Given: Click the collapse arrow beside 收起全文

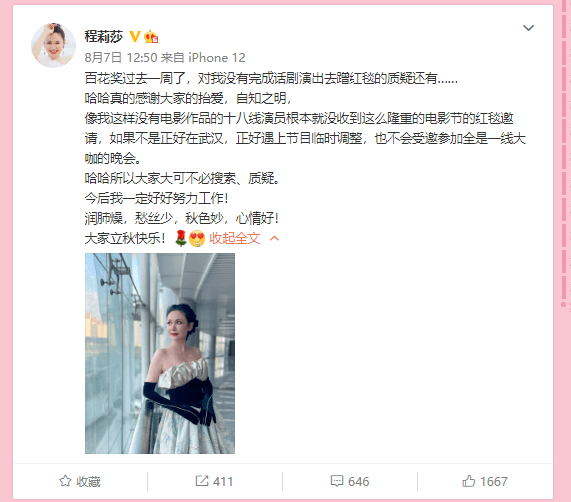Looking at the screenshot, I should click(x=274, y=238).
